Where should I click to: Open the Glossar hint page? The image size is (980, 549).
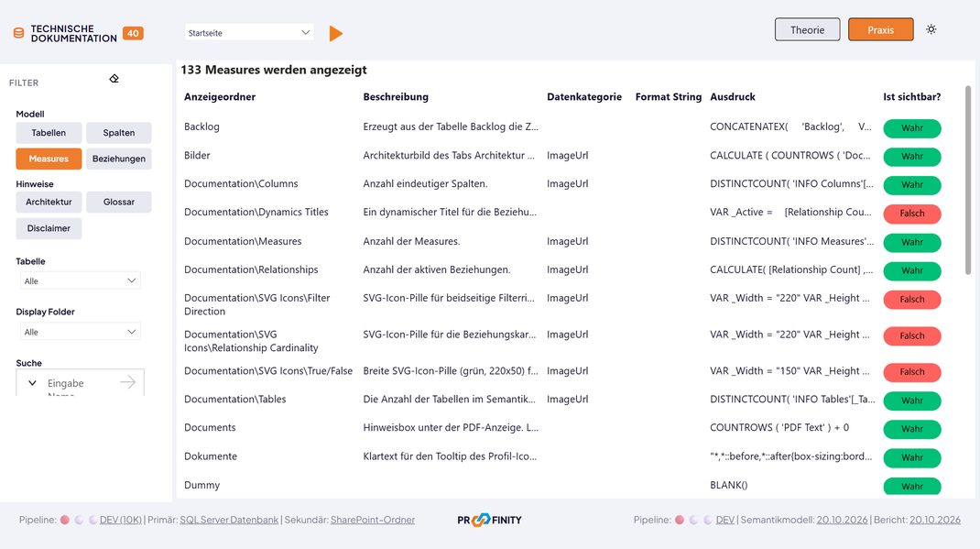119,202
